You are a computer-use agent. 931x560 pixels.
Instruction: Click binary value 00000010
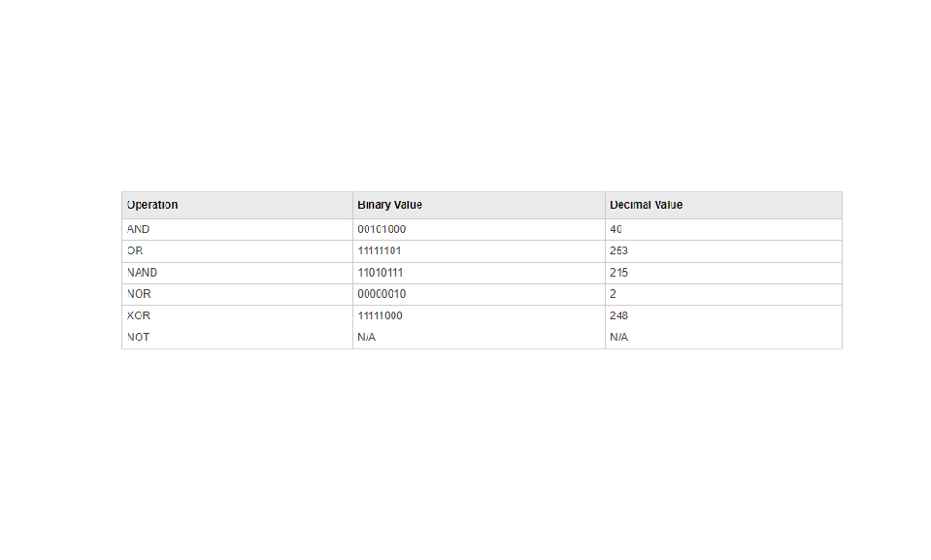pyautogui.click(x=382, y=294)
